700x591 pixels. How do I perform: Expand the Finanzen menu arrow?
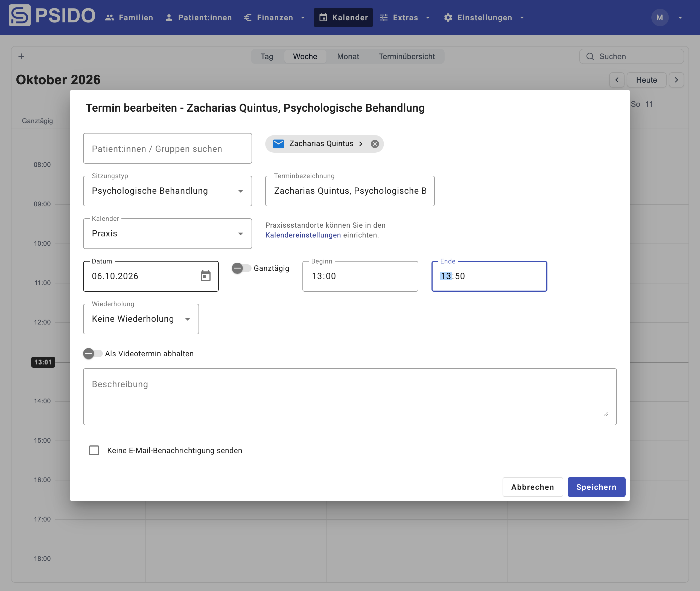[x=303, y=18]
